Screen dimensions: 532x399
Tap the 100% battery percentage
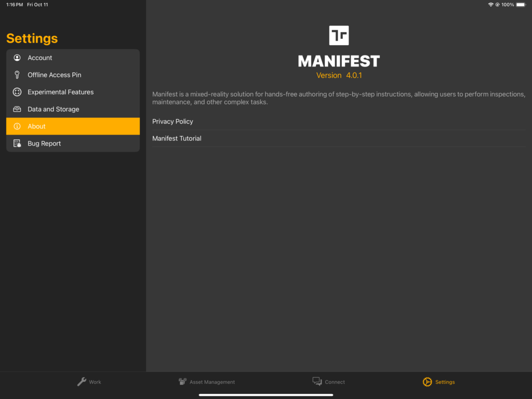coord(508,5)
